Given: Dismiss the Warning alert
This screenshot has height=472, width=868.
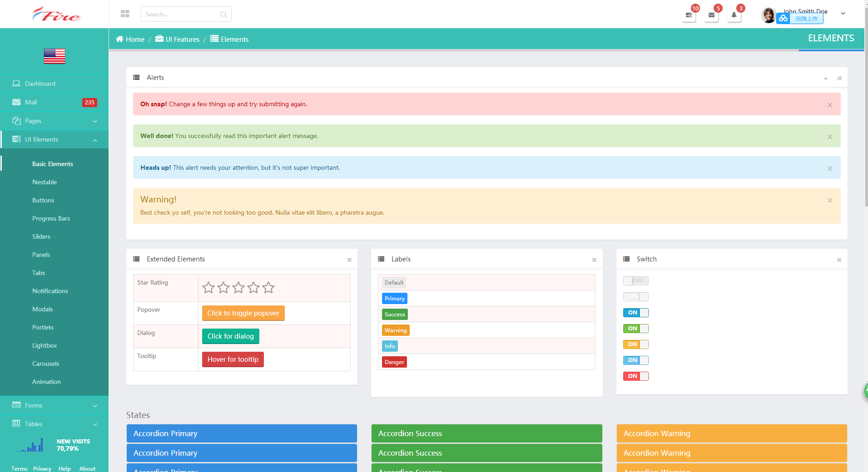Looking at the screenshot, I should click(x=830, y=200).
